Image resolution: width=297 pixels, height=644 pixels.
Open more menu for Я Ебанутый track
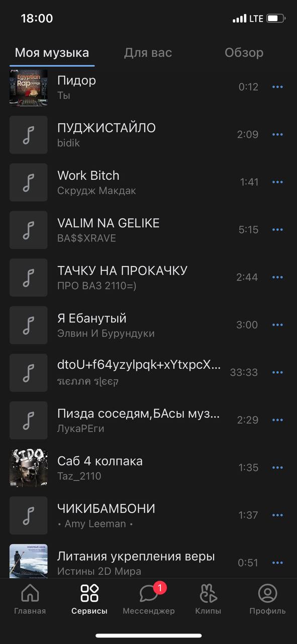point(277,325)
